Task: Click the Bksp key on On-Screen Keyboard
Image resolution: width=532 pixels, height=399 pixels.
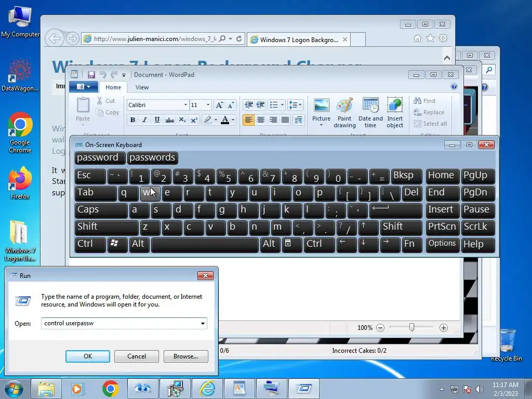Action: pyautogui.click(x=406, y=176)
